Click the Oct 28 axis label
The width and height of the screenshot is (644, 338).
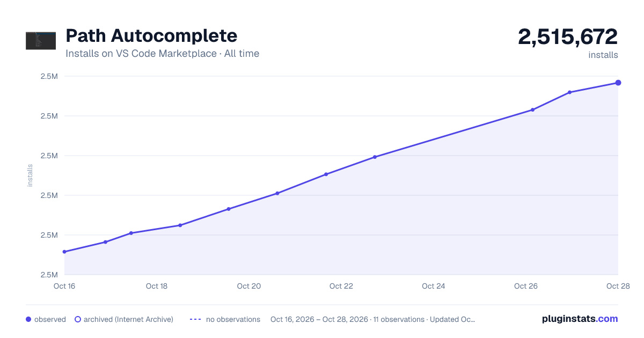(x=618, y=286)
